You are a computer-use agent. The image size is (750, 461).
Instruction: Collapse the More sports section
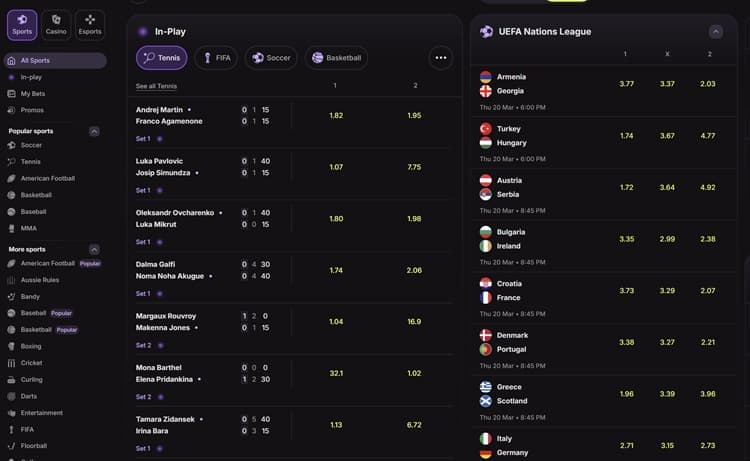point(94,249)
